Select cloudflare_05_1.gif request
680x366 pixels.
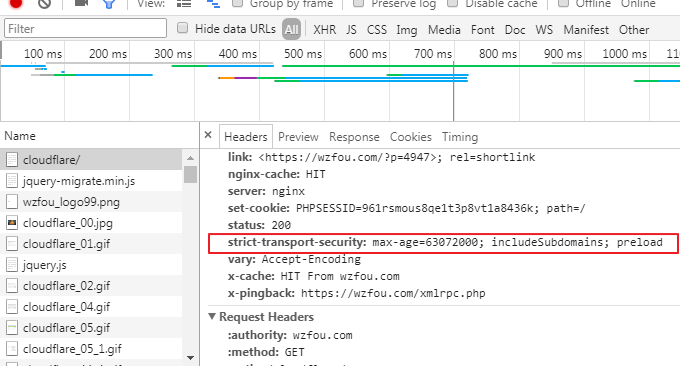point(91,349)
